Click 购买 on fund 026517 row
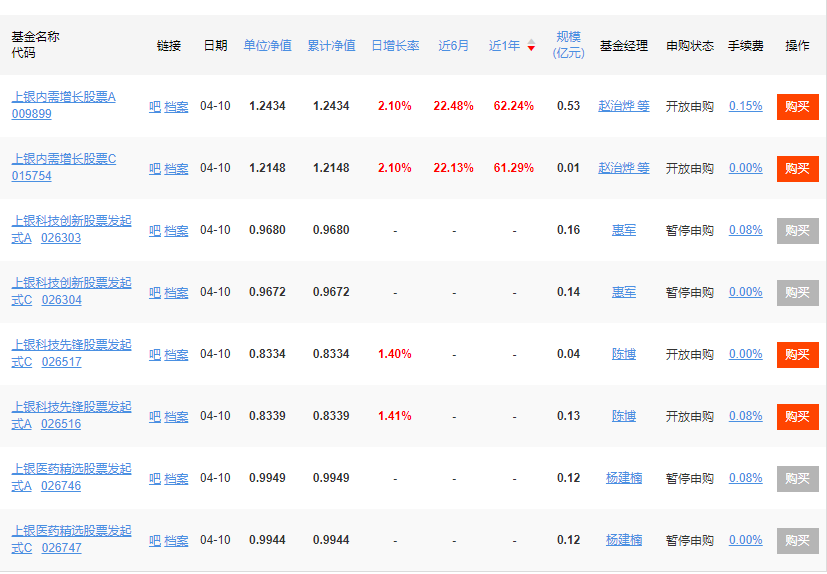827x574 pixels. click(x=797, y=354)
